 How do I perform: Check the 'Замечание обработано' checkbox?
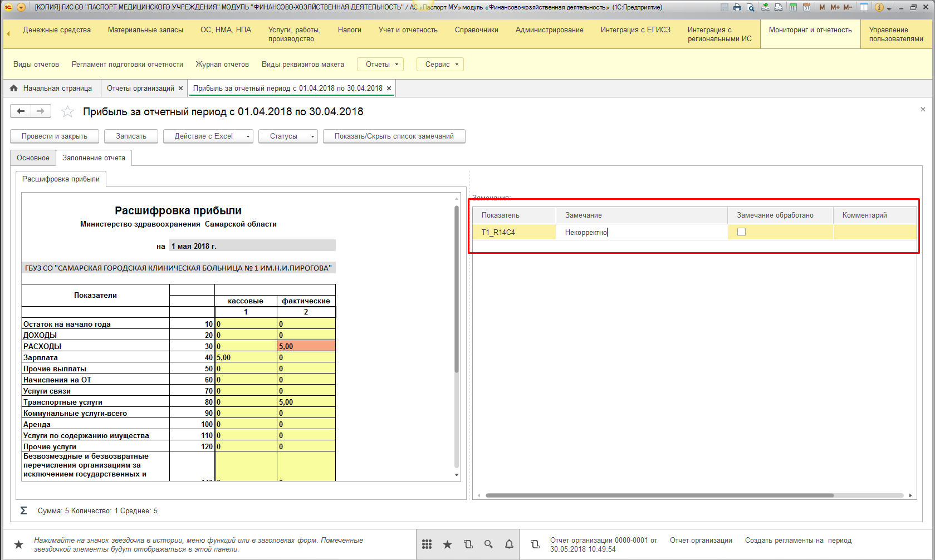[741, 232]
